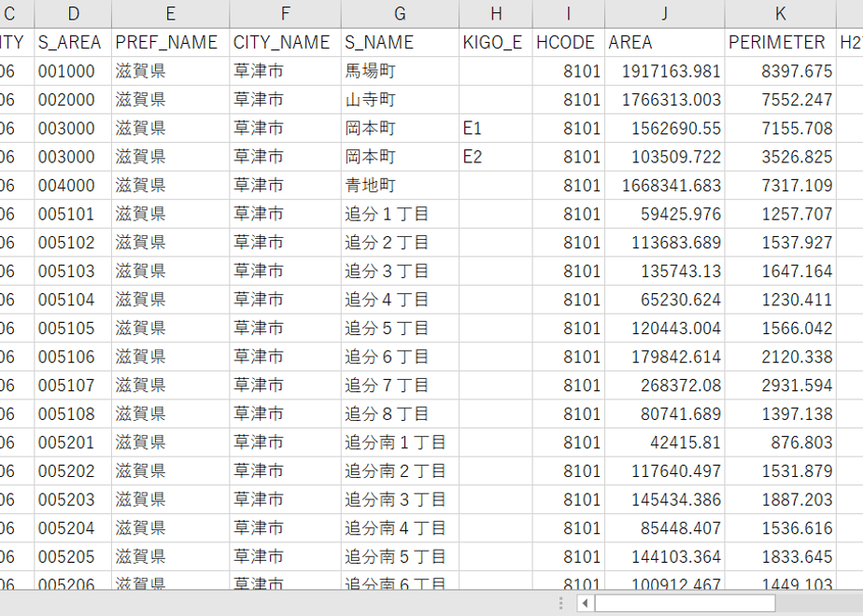863x616 pixels.
Task: Select cell containing E2
Action: [x=496, y=157]
